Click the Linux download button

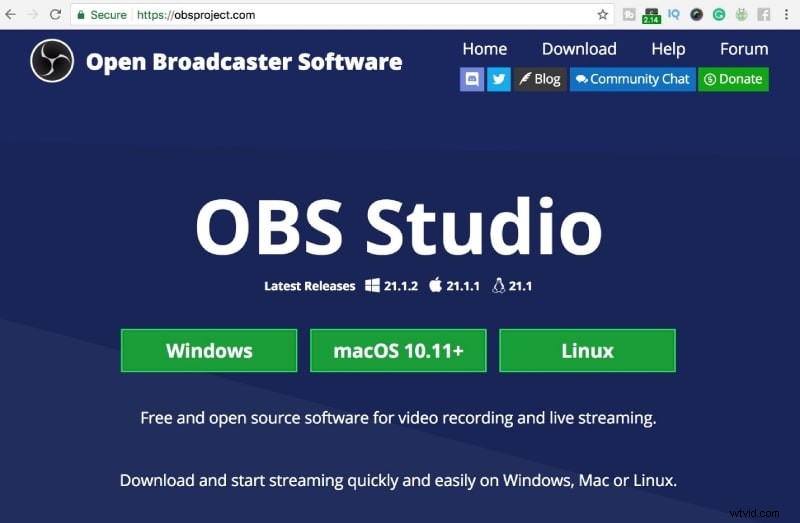click(587, 351)
